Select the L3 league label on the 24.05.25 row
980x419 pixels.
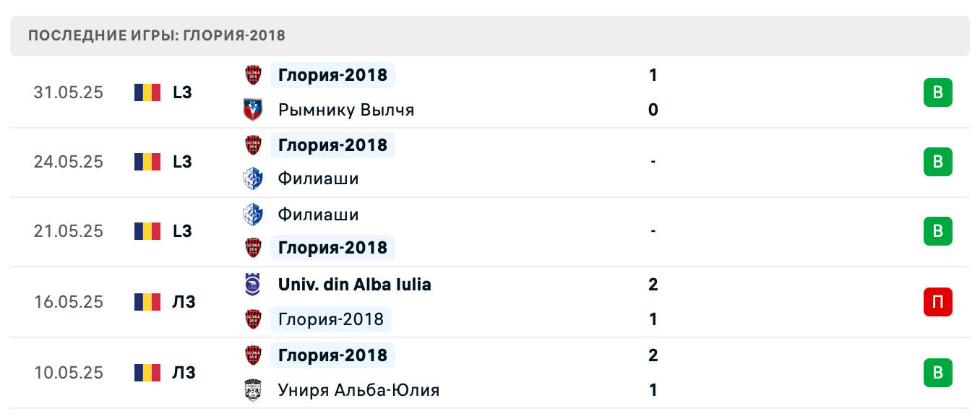[x=184, y=162]
